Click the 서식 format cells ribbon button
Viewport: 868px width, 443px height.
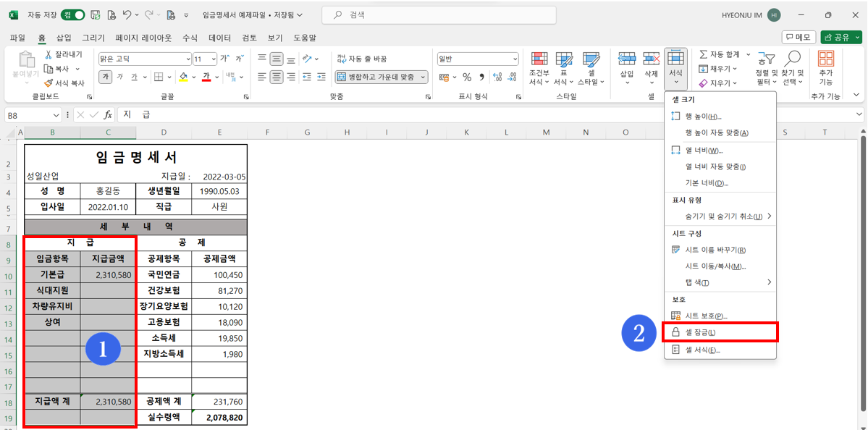click(676, 69)
